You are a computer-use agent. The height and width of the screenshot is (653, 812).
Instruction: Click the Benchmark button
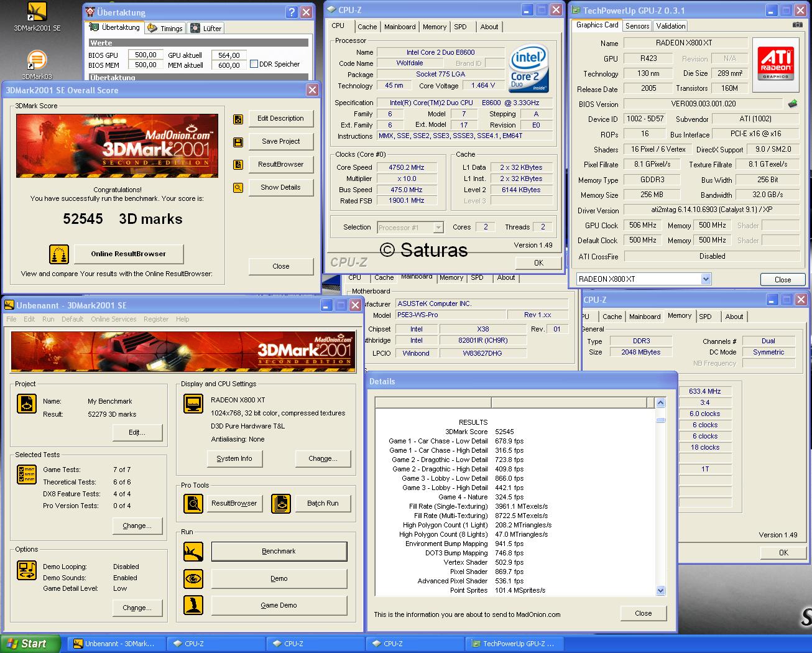(x=279, y=552)
